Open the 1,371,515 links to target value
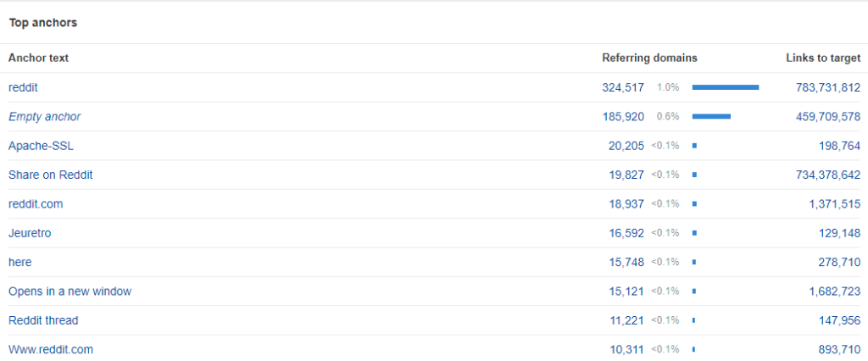868x361 pixels. (x=834, y=203)
